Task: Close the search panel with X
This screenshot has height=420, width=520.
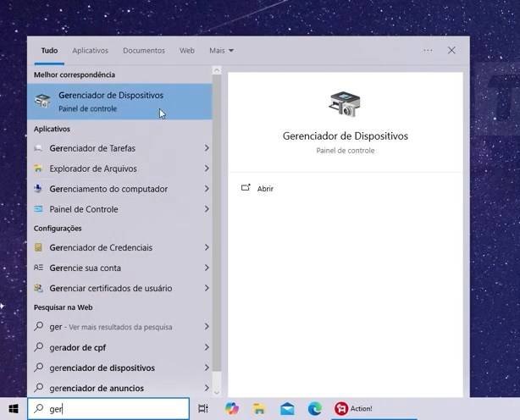Action: 451,51
